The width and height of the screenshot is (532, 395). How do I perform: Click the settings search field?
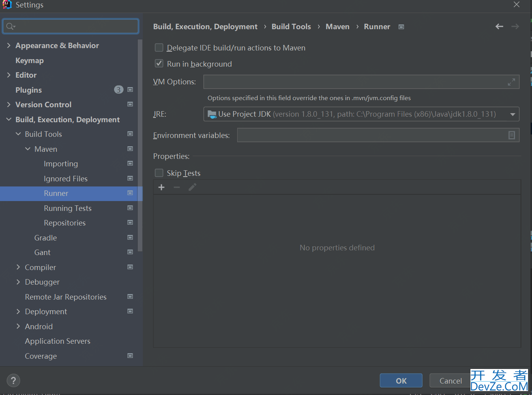click(x=71, y=26)
